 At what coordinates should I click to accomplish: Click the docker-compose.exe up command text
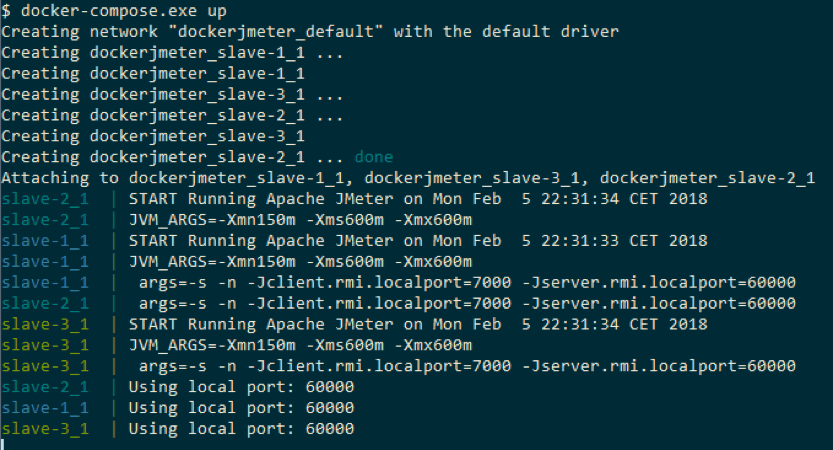coord(124,11)
